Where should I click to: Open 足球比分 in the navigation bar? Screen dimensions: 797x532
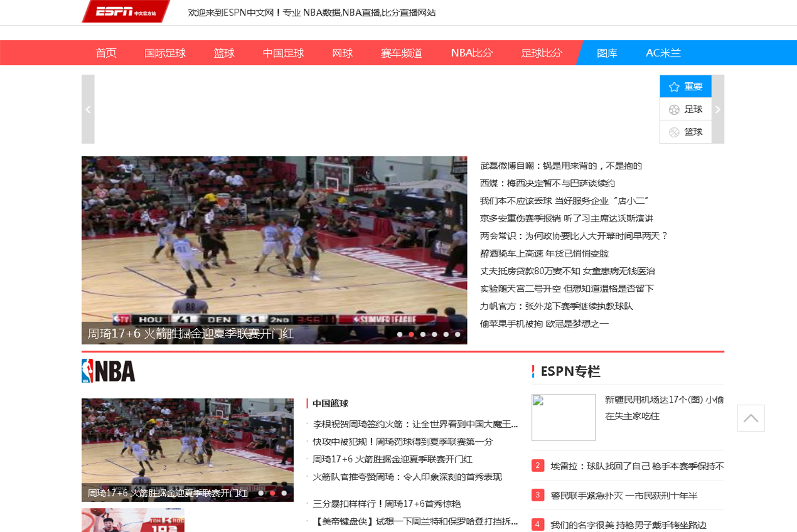click(542, 53)
